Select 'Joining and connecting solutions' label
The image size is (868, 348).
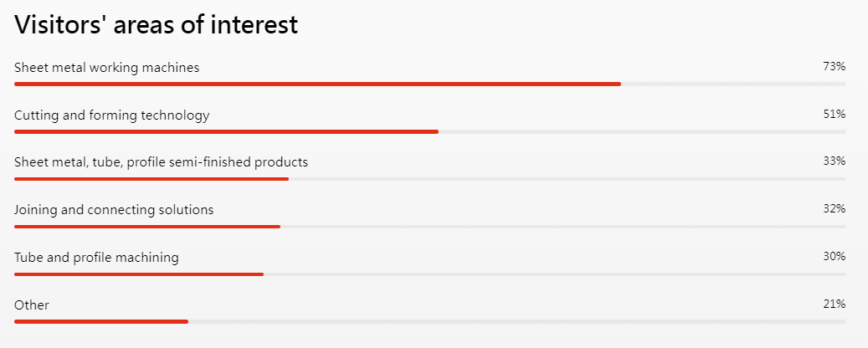pyautogui.click(x=114, y=210)
